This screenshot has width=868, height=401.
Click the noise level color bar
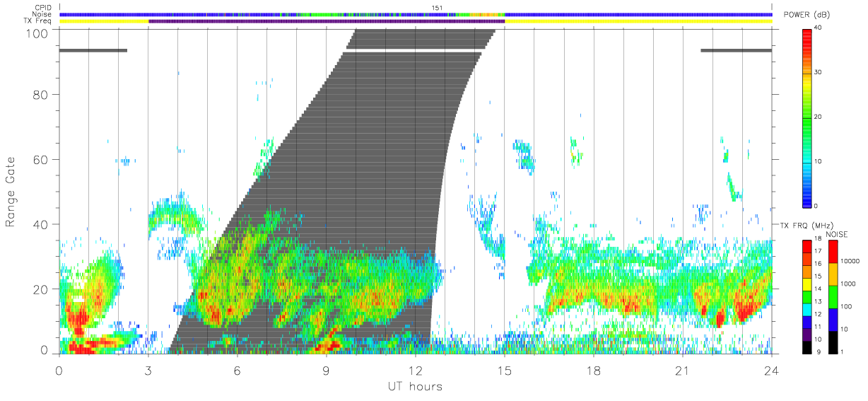pyautogui.click(x=832, y=296)
